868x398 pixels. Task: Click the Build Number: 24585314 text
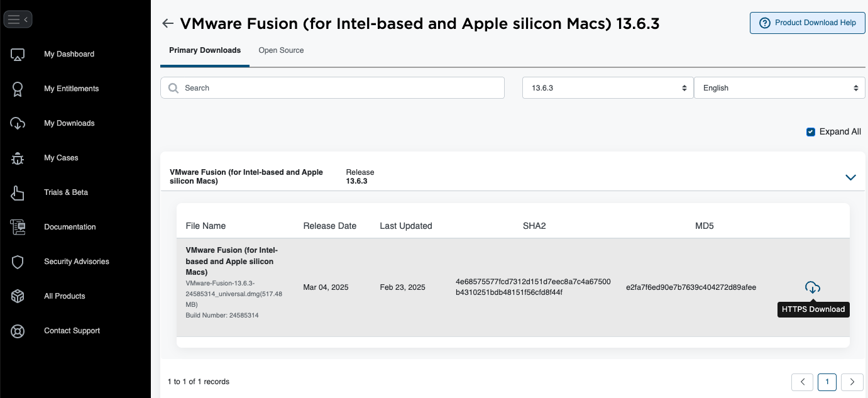coord(222,315)
